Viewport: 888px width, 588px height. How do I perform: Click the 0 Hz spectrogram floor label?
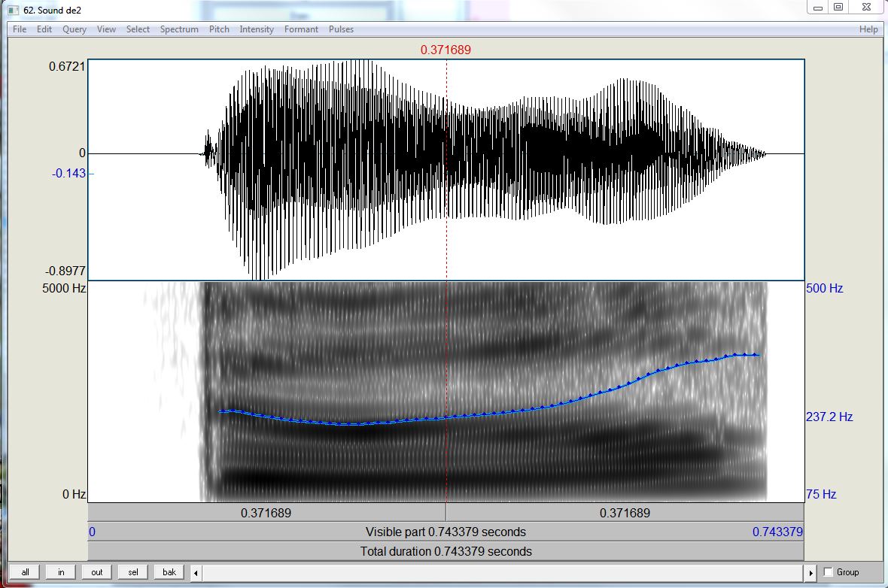coord(75,494)
